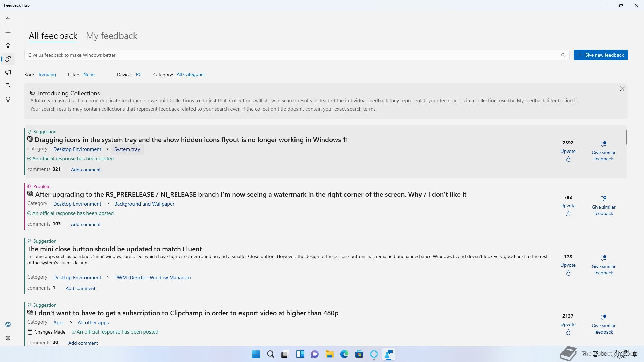Open the Home page in sidebar
644x362 pixels.
pyautogui.click(x=8, y=46)
